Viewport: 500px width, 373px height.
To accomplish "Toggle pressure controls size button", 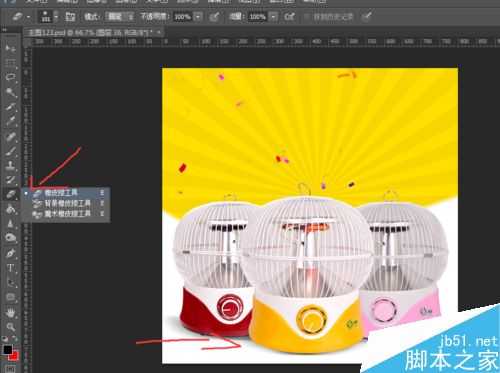I will [367, 16].
